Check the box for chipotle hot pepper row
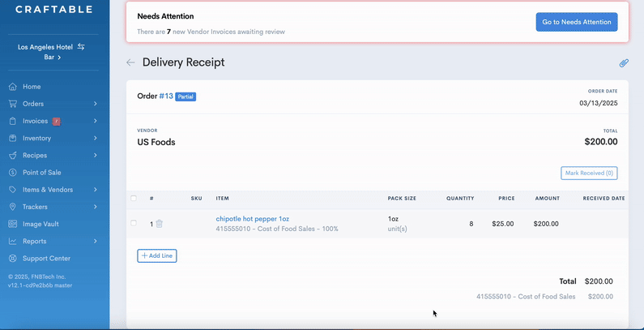The image size is (644, 330). (134, 224)
